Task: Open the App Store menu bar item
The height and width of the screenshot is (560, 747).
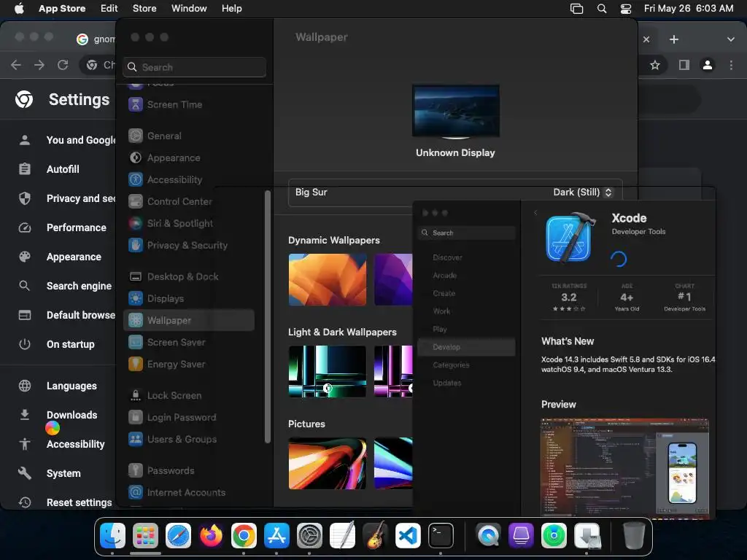Action: [x=62, y=9]
